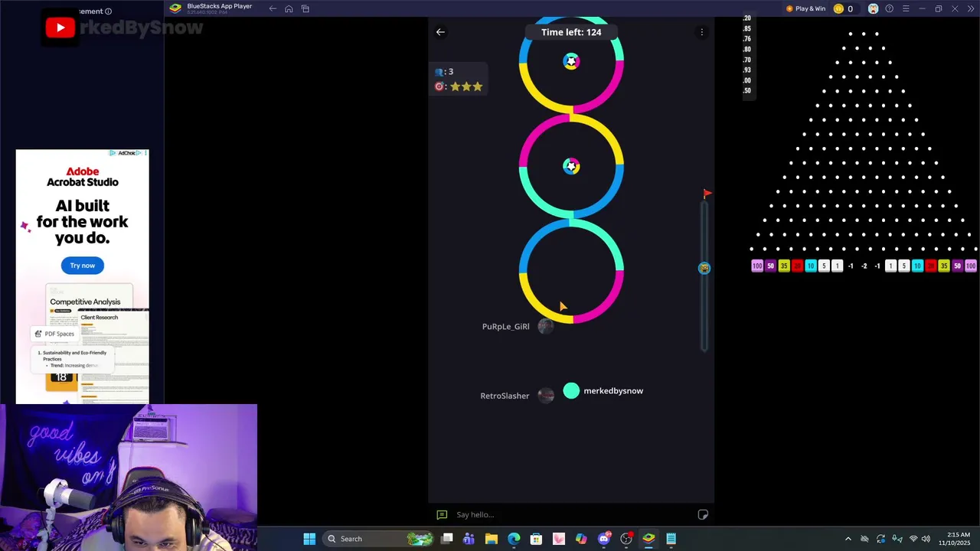Switch to BlueStacks taskbar icon
Screen dimensions: 980x551
pyautogui.click(x=648, y=539)
